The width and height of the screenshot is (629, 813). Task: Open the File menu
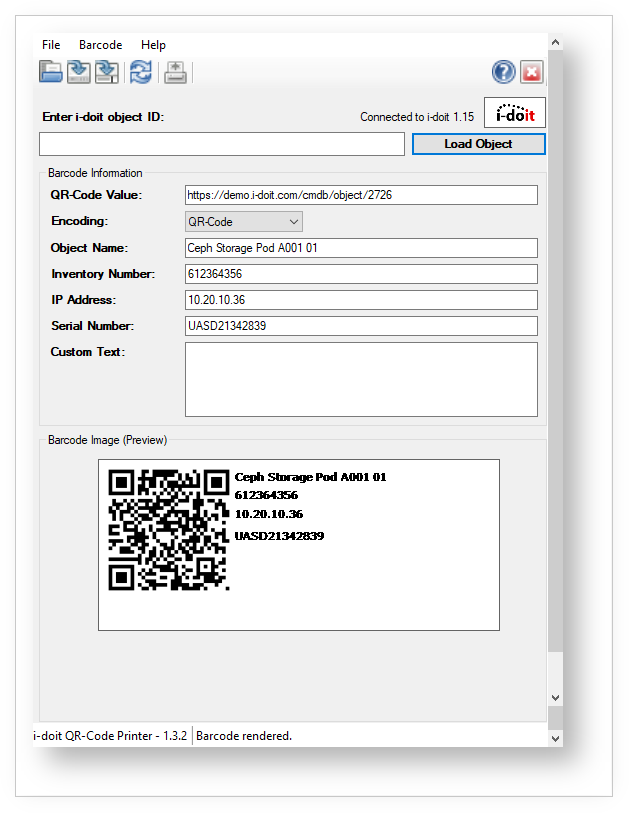[51, 45]
